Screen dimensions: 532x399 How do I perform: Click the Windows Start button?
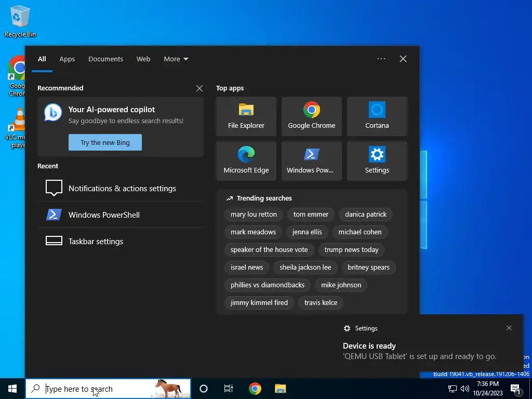pyautogui.click(x=12, y=389)
